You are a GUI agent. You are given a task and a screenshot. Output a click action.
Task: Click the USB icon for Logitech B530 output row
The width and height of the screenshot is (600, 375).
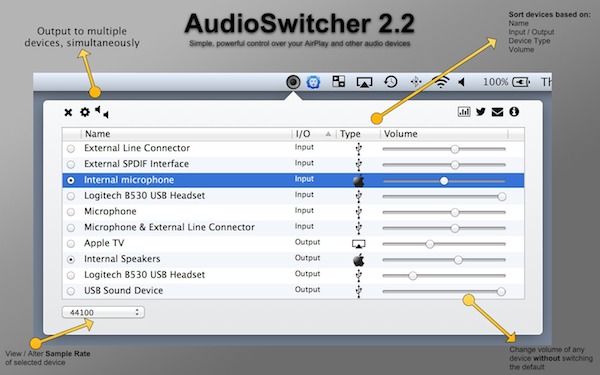pyautogui.click(x=359, y=276)
